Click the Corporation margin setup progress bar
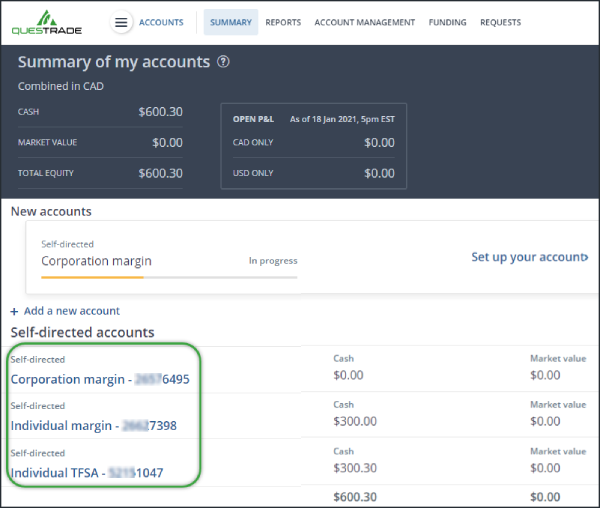 pos(169,277)
